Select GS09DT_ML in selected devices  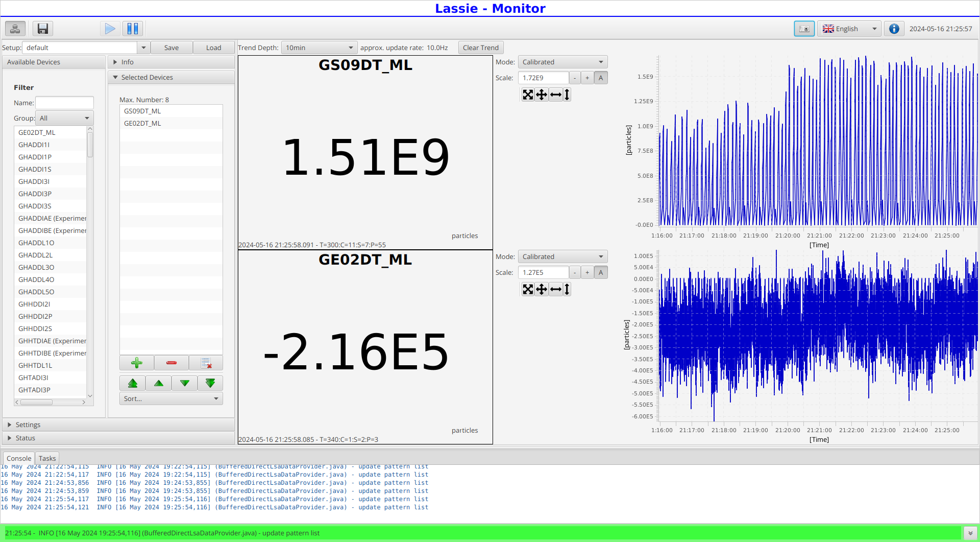tap(171, 111)
